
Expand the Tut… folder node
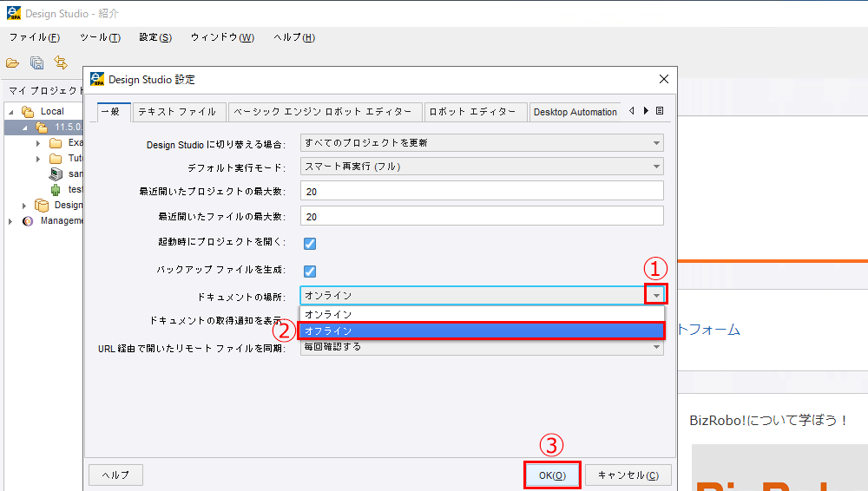pyautogui.click(x=38, y=158)
